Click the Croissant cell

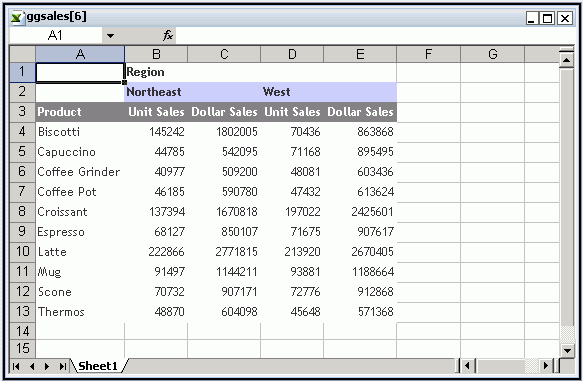point(80,212)
